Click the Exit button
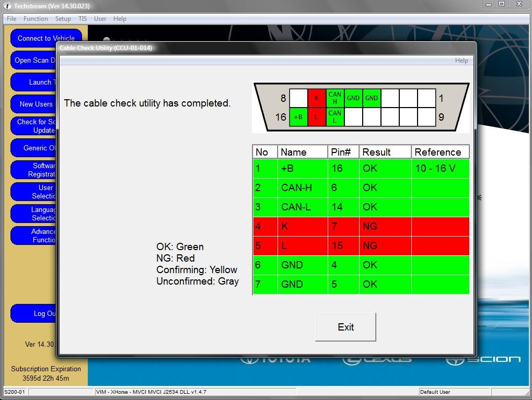This screenshot has height=400, width=532. coord(345,327)
